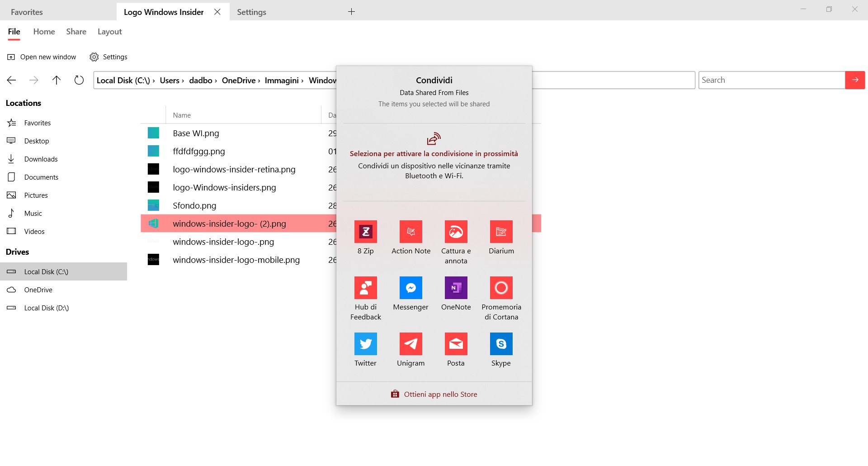Share to Cattura e annota
Image resolution: width=868 pixels, height=466 pixels.
click(x=456, y=243)
